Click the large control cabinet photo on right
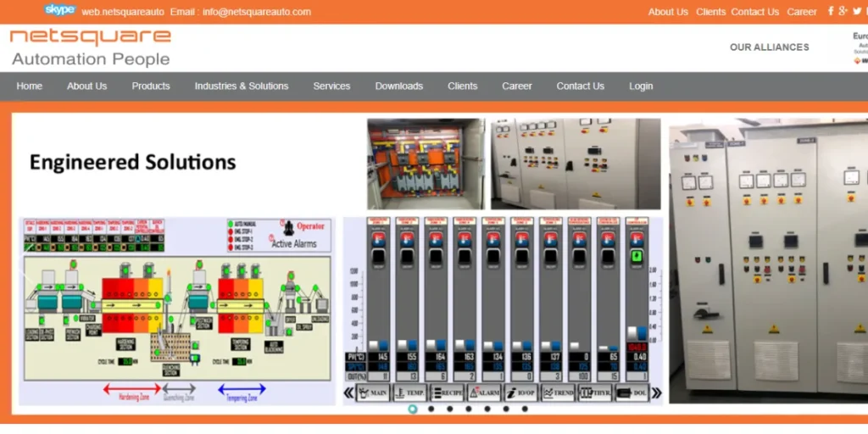 pyautogui.click(x=768, y=260)
